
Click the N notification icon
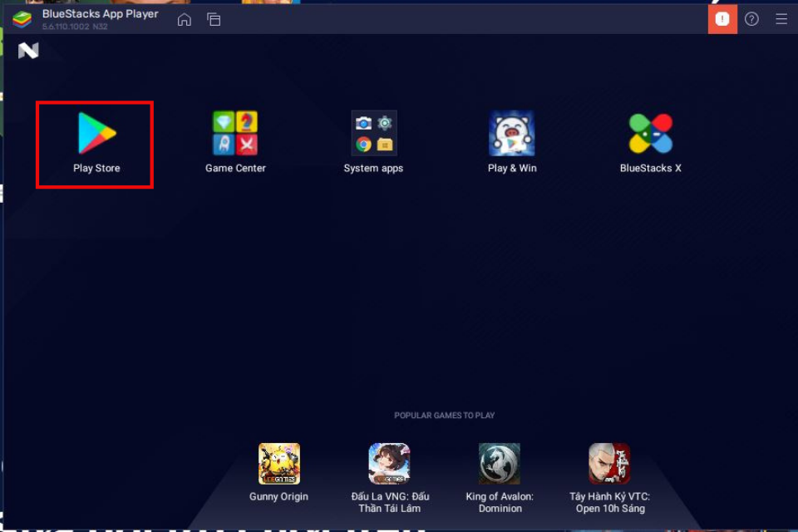tap(28, 51)
